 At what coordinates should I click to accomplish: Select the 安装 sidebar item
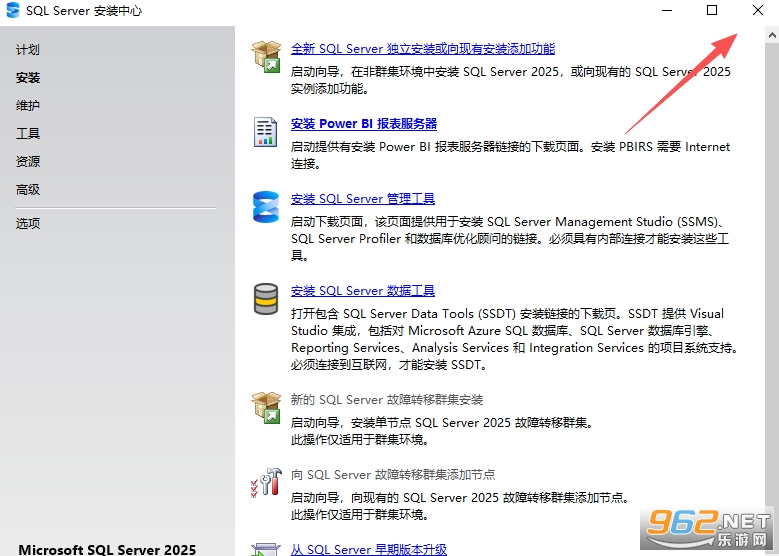click(27, 78)
